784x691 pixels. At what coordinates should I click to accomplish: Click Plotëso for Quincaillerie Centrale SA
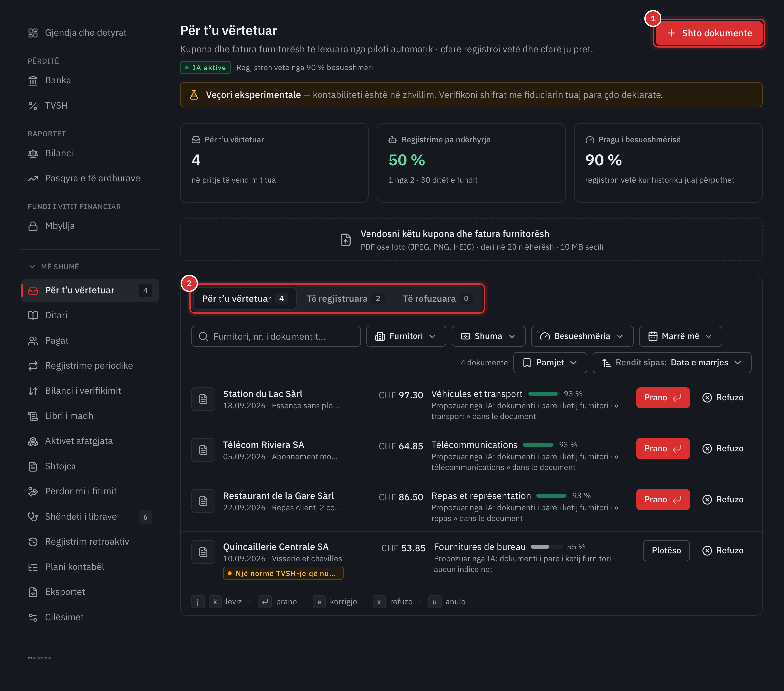click(666, 551)
